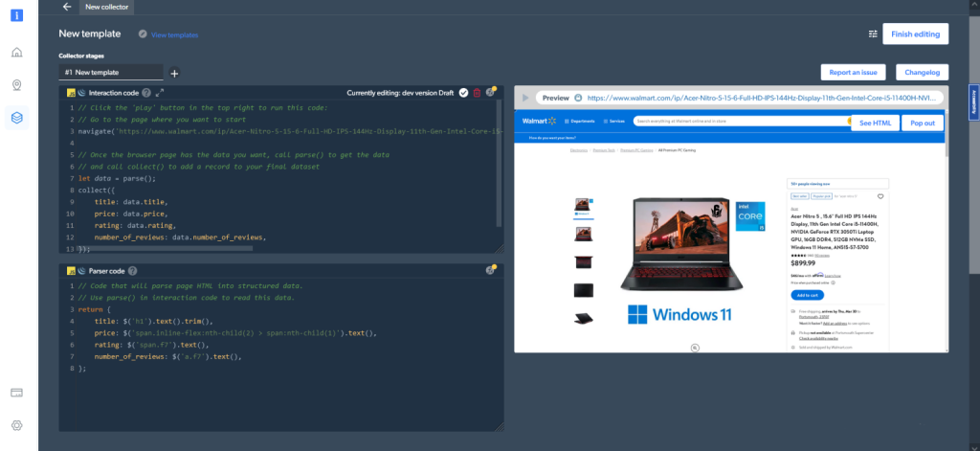The width and height of the screenshot is (980, 451).
Task: Click the help icon beside Parser code
Action: tap(132, 271)
